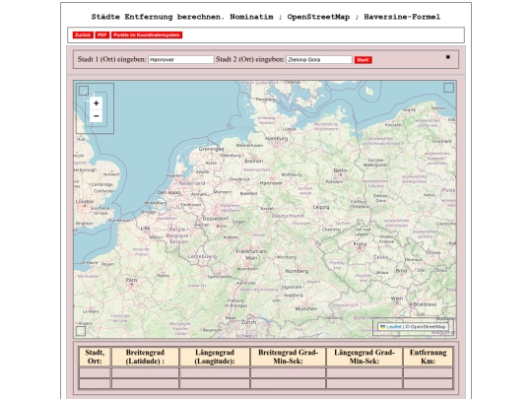Click Praha label on the map
This screenshot has width=532, height=399.
point(360,243)
